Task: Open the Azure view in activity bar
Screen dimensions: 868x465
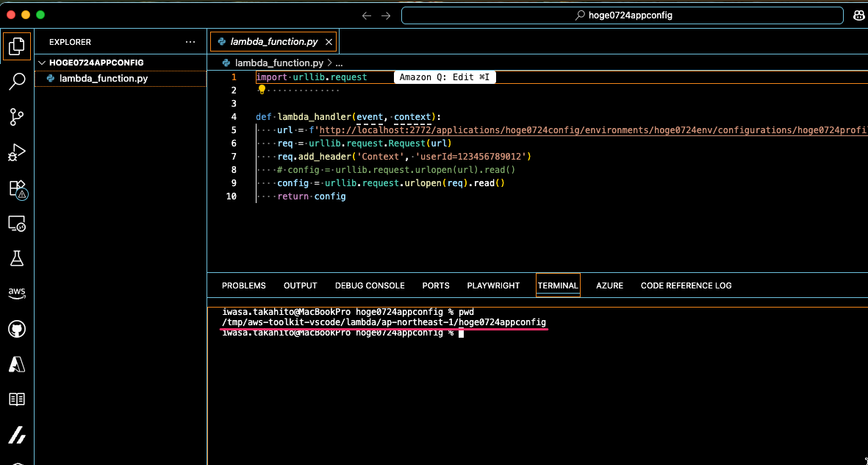Action: pyautogui.click(x=17, y=364)
